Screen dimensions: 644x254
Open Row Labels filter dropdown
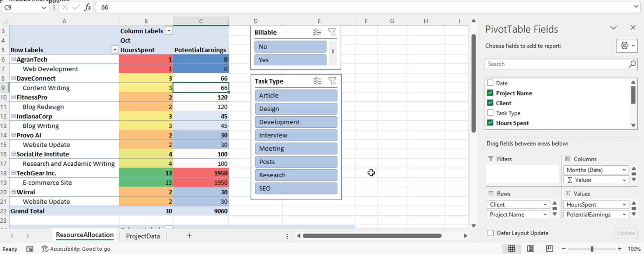click(115, 50)
